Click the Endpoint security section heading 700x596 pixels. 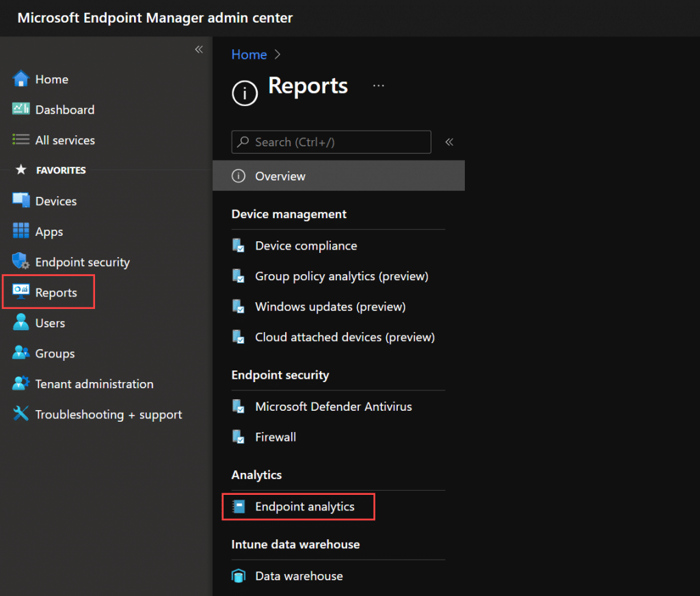280,375
